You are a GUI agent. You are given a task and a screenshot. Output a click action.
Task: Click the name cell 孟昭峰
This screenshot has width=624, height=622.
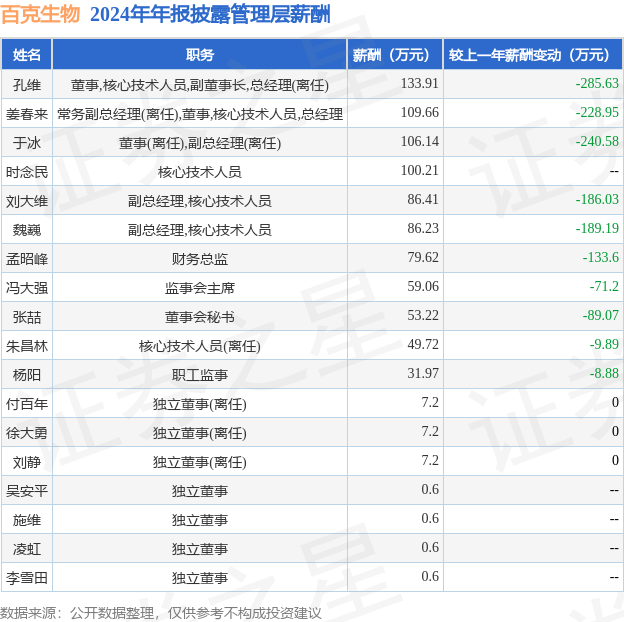coord(27,259)
